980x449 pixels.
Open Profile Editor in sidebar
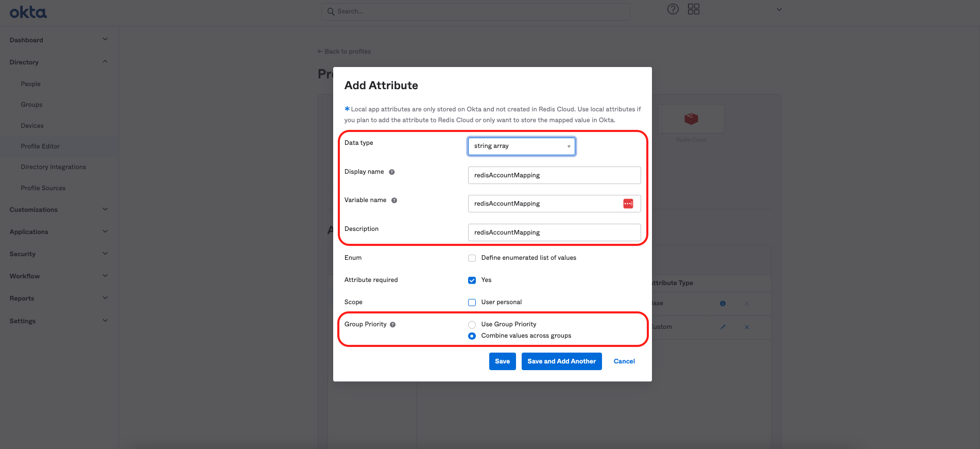[x=40, y=146]
